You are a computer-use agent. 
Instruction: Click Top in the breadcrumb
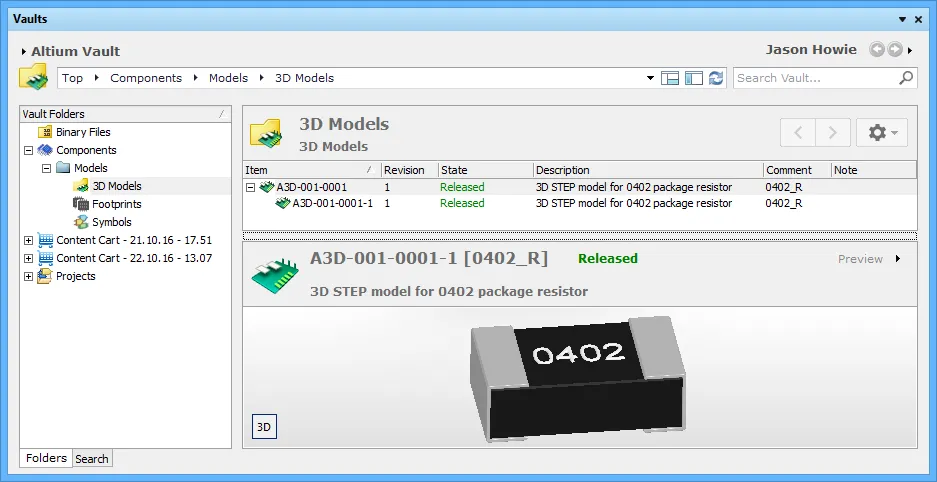72,78
